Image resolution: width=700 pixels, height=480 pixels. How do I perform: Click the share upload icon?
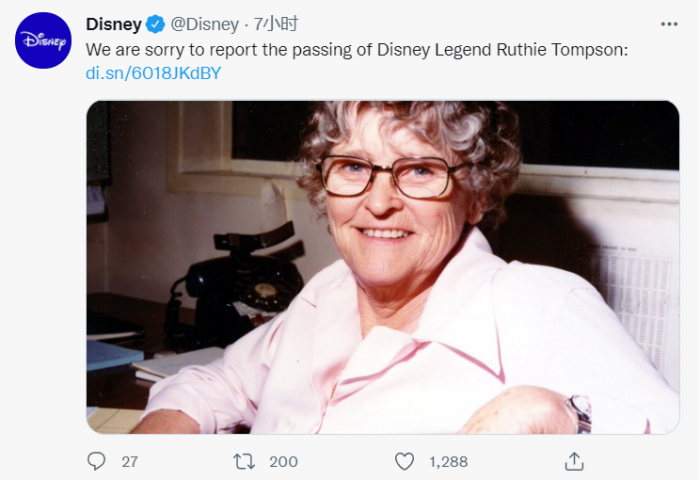[574, 461]
